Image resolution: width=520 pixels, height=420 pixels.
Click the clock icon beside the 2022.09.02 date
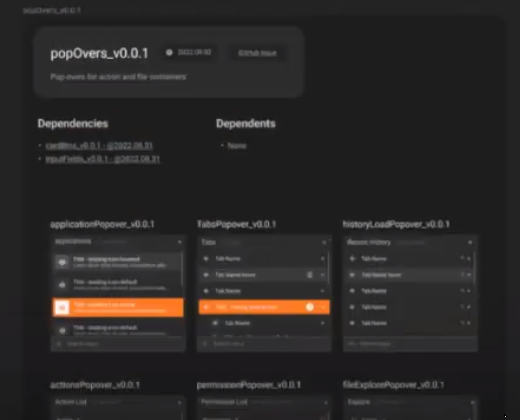click(169, 52)
